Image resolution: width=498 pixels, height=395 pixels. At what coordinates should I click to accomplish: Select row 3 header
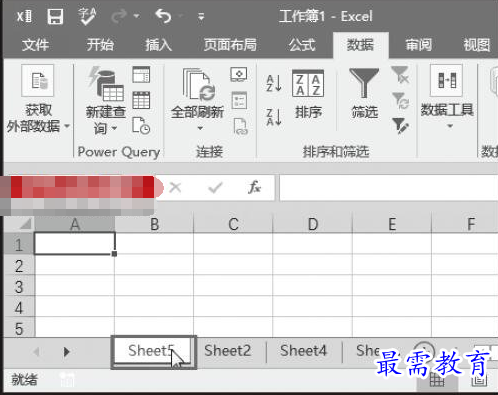pos(19,286)
